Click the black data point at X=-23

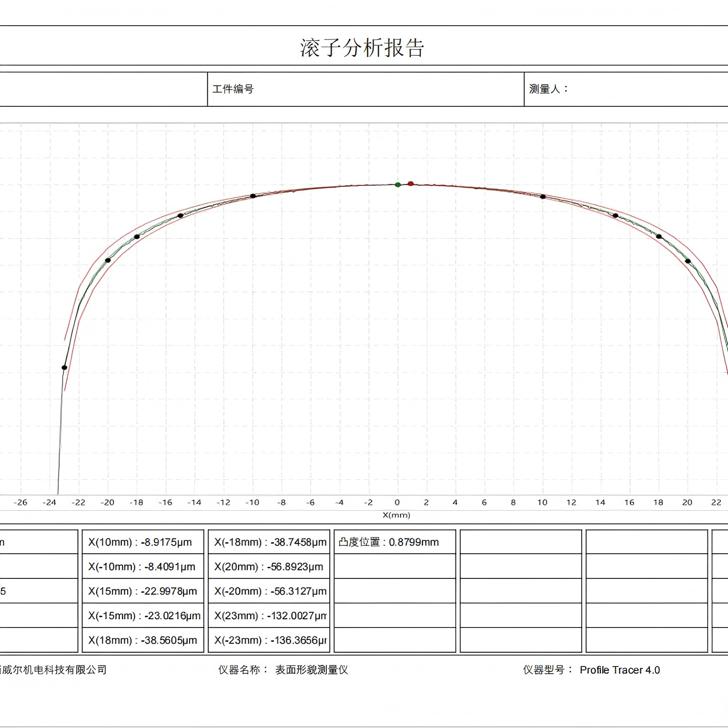pyautogui.click(x=64, y=367)
